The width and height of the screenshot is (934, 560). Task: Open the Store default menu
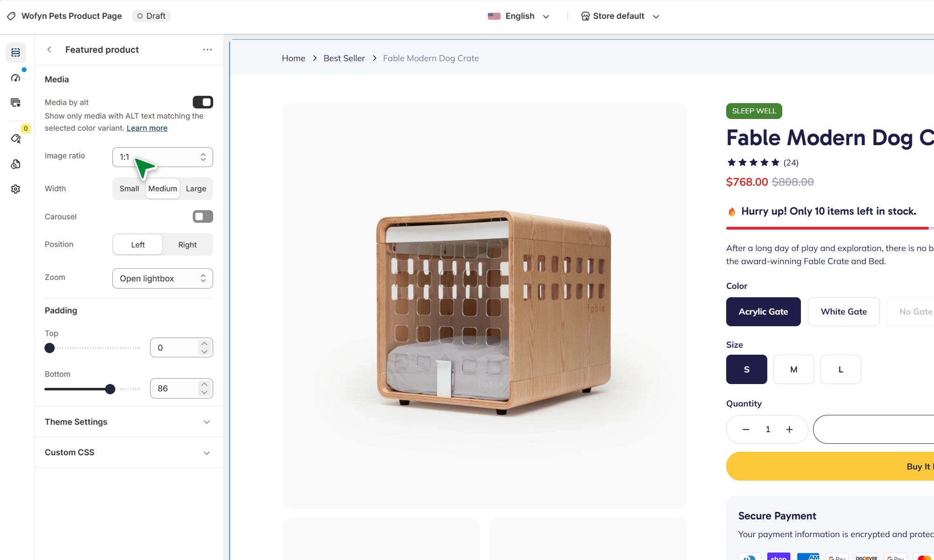(620, 16)
